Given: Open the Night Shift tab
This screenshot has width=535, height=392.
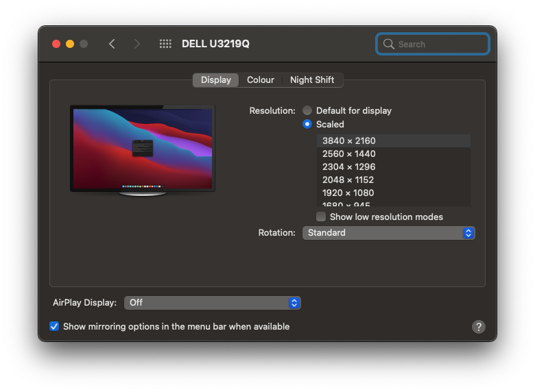Looking at the screenshot, I should [312, 80].
